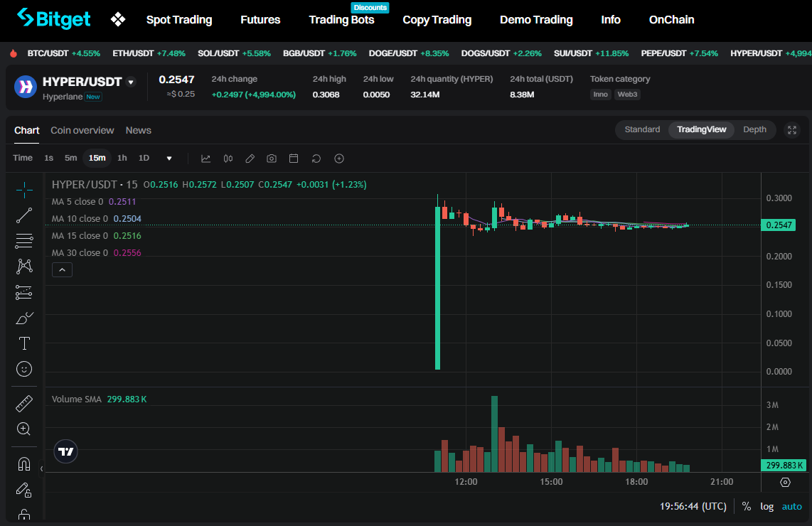Open the more time intervals dropdown
This screenshot has width=812, height=526.
point(169,159)
